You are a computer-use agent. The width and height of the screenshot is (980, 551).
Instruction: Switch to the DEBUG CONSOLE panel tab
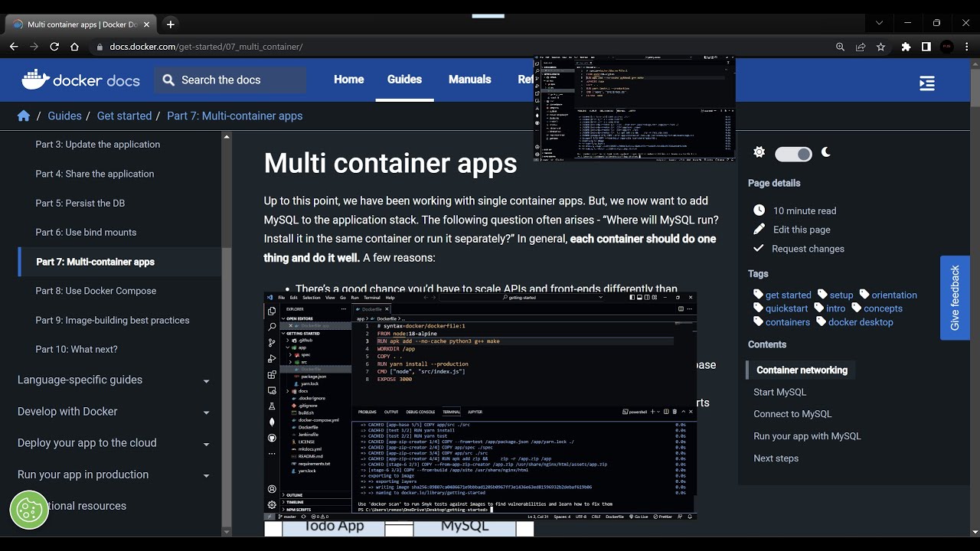coord(420,412)
